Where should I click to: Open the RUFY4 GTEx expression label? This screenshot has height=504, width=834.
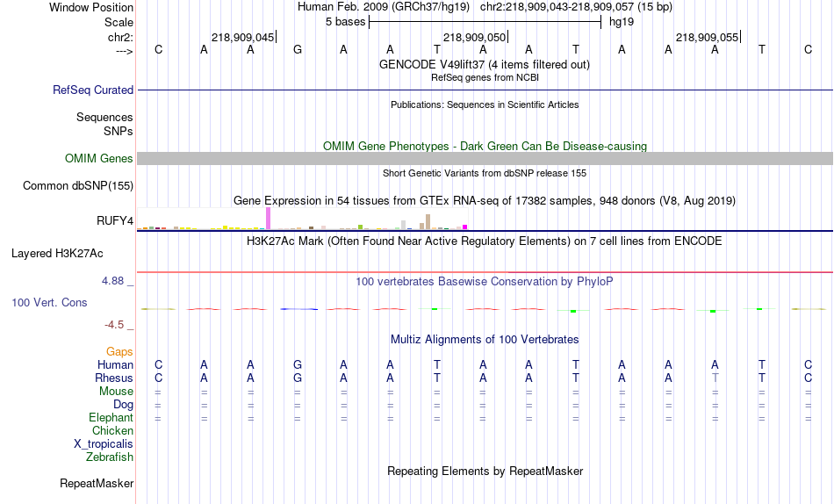(114, 221)
